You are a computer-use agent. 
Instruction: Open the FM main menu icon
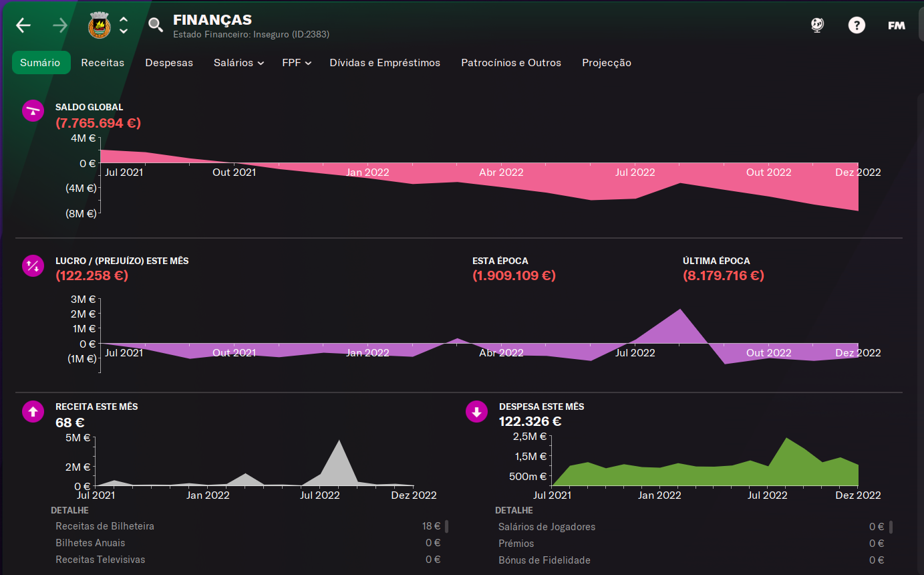896,25
